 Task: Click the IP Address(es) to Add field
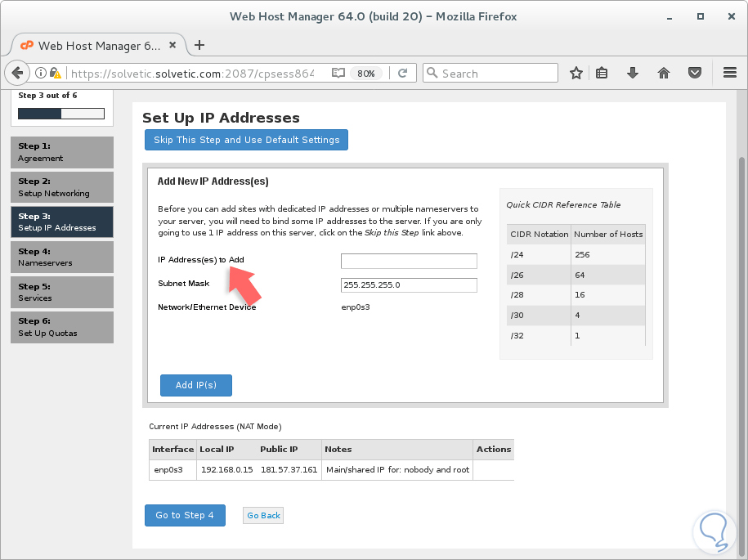click(x=409, y=261)
